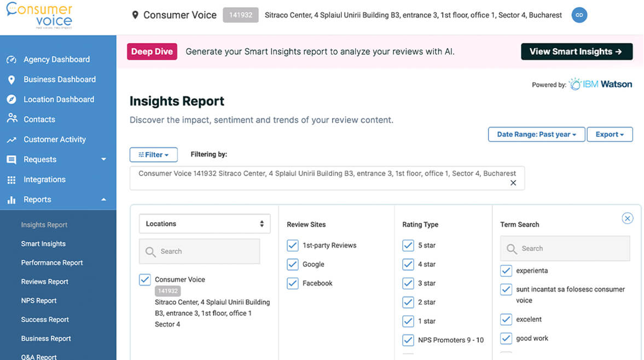This screenshot has height=360, width=644.
Task: Click the Insights Report heading
Action: pos(177,101)
